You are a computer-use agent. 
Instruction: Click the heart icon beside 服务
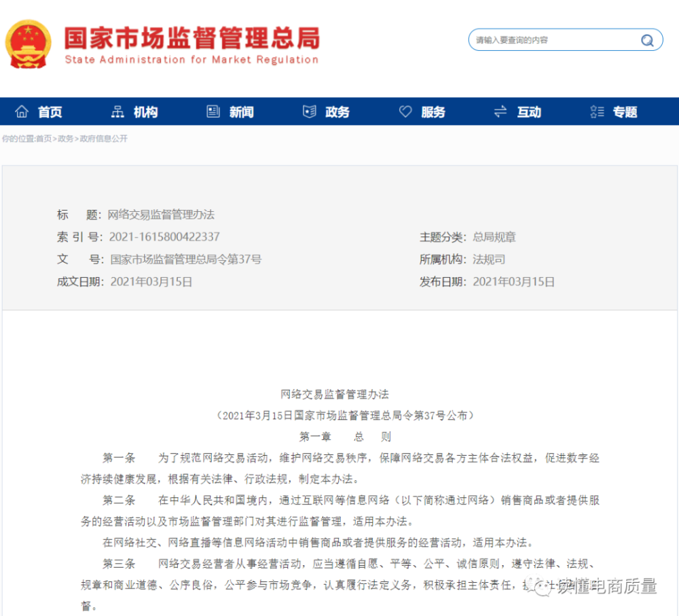point(405,112)
